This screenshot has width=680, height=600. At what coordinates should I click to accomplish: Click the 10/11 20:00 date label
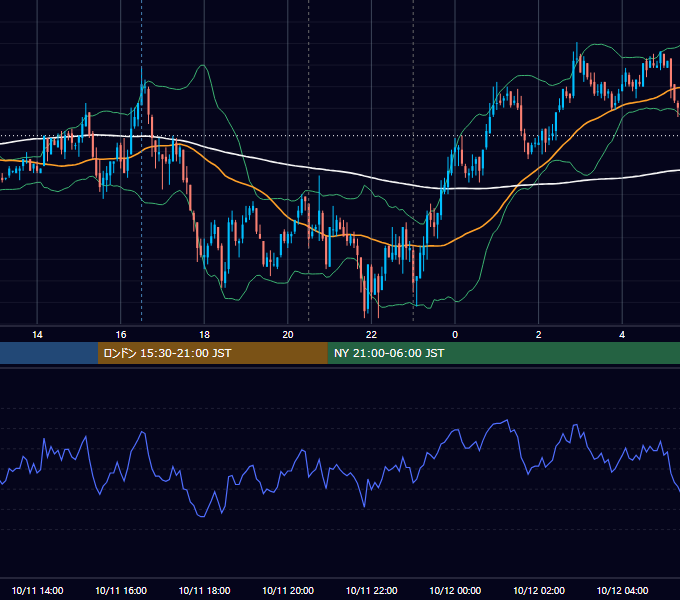(x=288, y=590)
